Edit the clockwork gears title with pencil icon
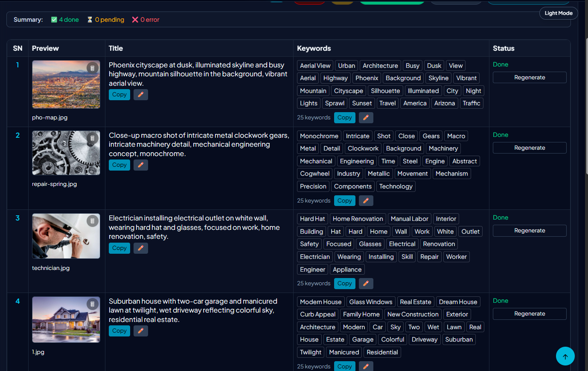The height and width of the screenshot is (371, 588). click(140, 165)
